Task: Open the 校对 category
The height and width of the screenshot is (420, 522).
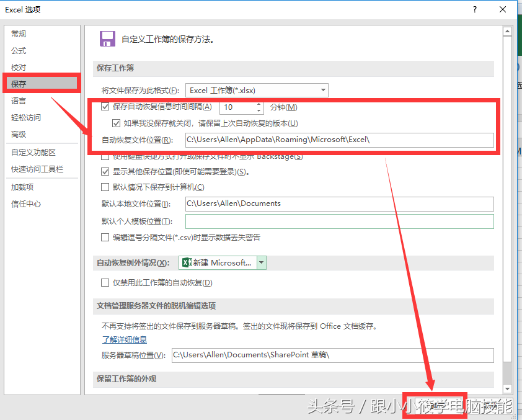Action: point(19,67)
